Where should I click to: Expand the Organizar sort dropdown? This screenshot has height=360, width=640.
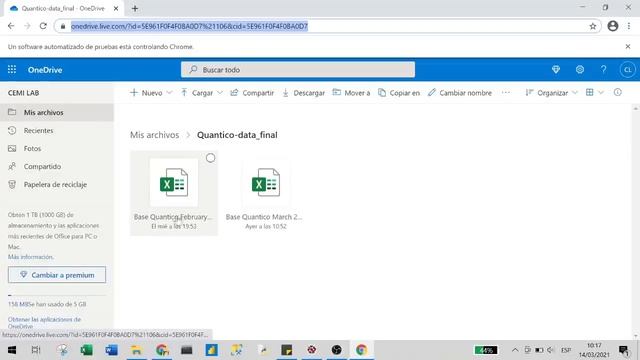[575, 93]
